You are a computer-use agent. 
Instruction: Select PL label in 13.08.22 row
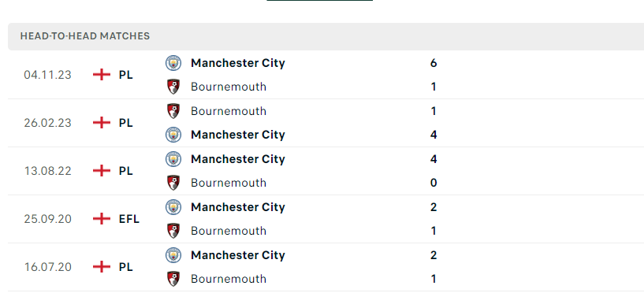point(125,171)
